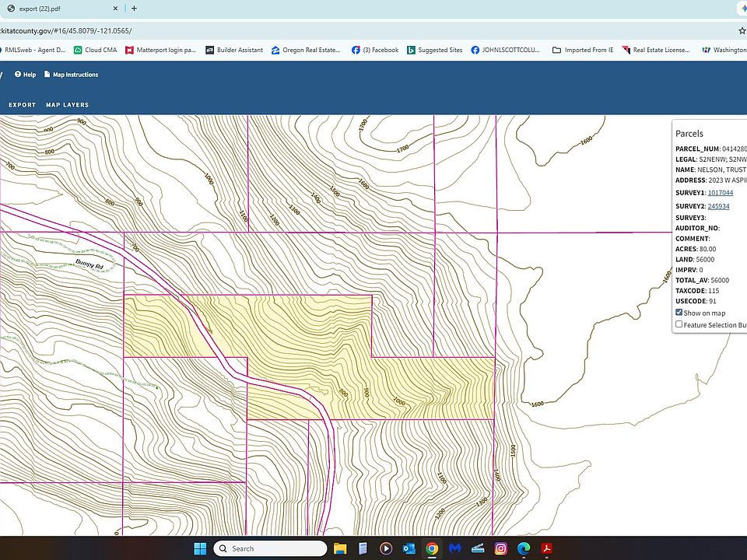This screenshot has height=560, width=747.
Task: Open the EXPORT menu
Action: click(23, 105)
